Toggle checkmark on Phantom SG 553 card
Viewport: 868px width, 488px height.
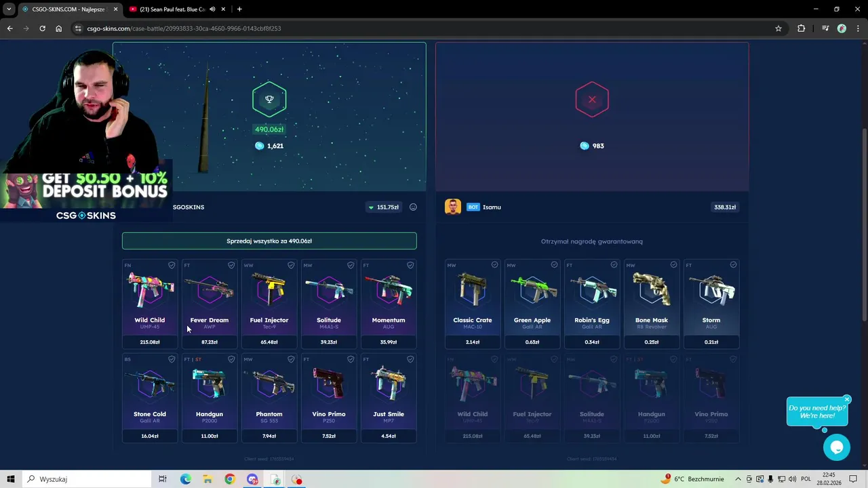pyautogui.click(x=291, y=359)
